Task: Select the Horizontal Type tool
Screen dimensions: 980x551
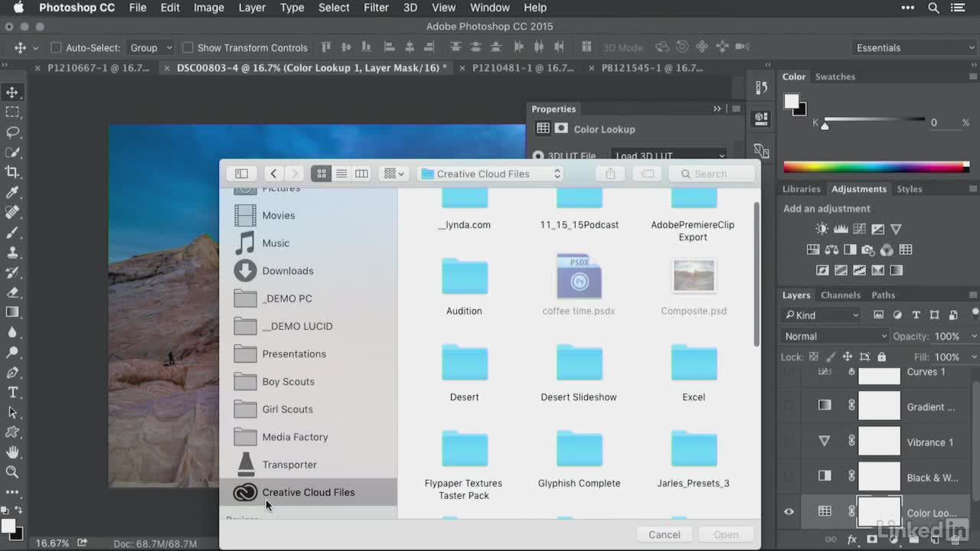Action: 12,393
